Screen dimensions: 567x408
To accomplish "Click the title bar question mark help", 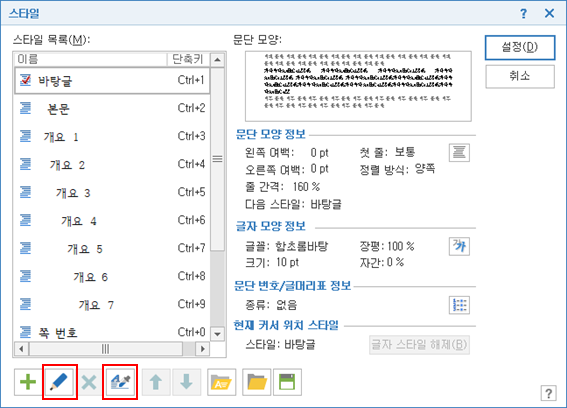I will tap(523, 13).
